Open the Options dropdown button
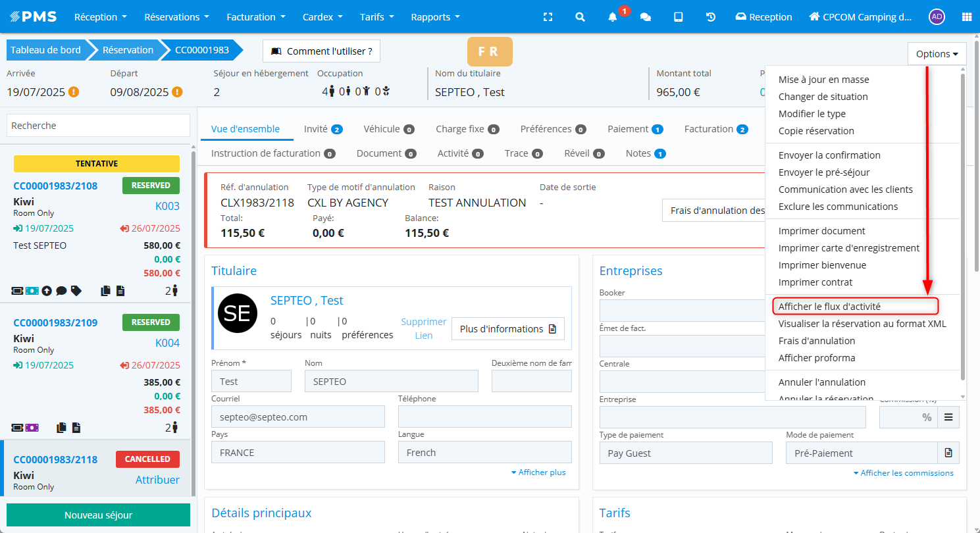This screenshot has height=533, width=980. pos(937,54)
